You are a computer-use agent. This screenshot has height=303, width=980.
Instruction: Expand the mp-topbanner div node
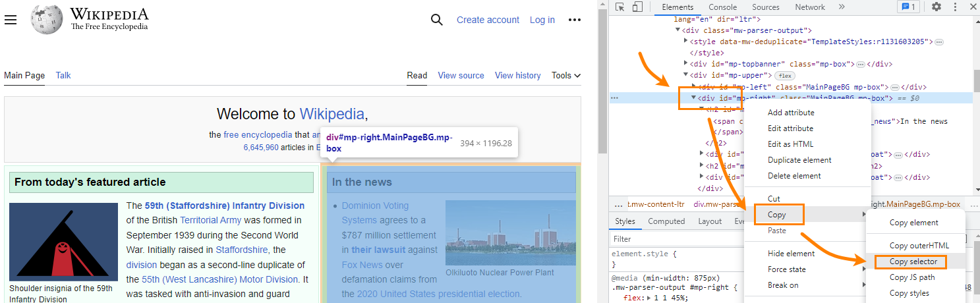[686, 64]
